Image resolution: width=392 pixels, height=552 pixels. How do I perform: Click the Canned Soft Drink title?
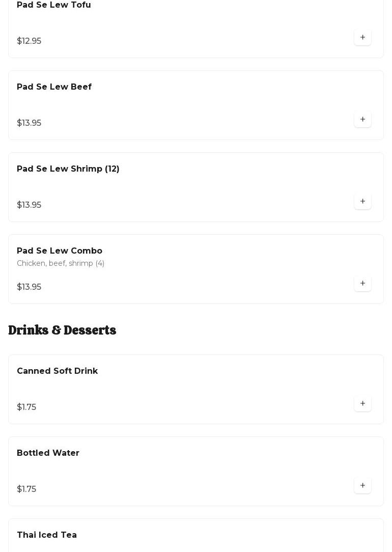pyautogui.click(x=57, y=371)
